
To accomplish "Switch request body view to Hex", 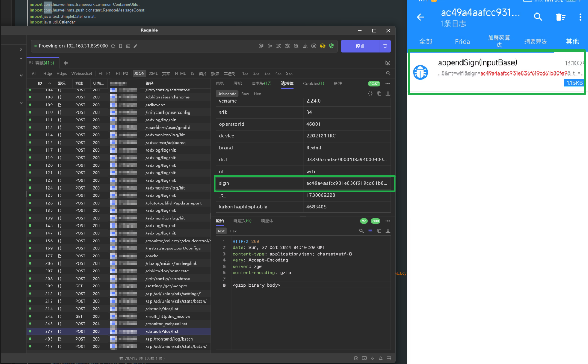I will pos(257,94).
